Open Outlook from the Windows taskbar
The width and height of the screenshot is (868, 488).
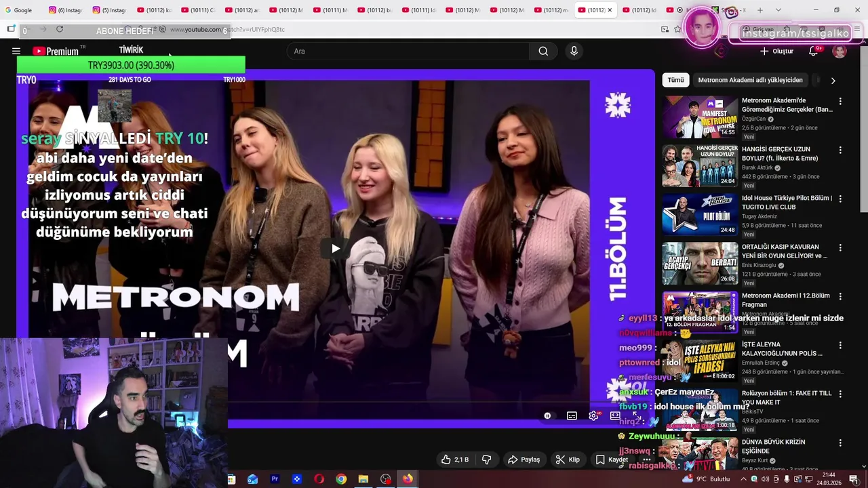click(x=252, y=479)
